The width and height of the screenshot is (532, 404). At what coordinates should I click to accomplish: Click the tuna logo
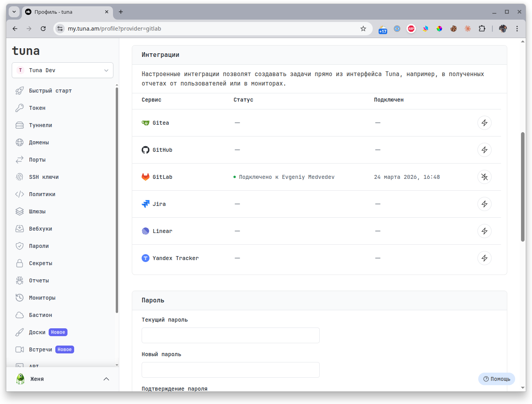pos(26,51)
